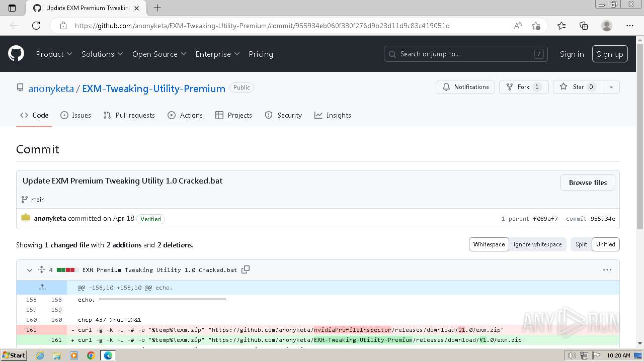Select the Projects tab
Screen dimensions: 644x362
click(233, 115)
